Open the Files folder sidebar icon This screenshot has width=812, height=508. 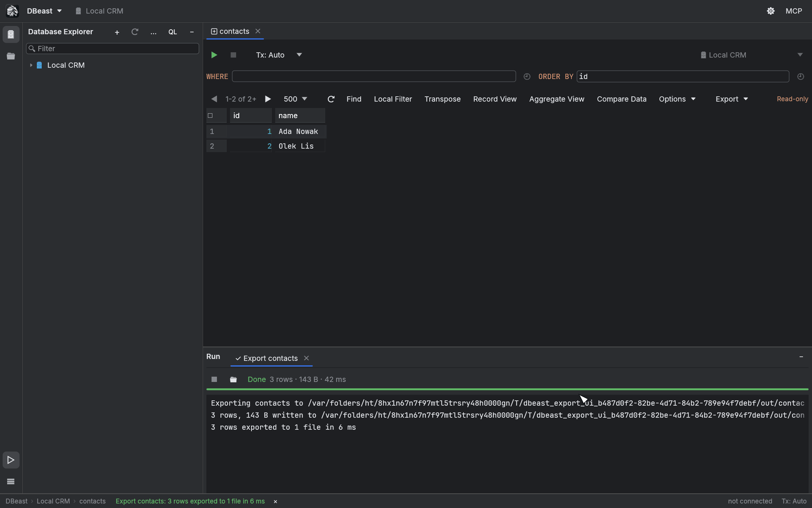tap(11, 56)
